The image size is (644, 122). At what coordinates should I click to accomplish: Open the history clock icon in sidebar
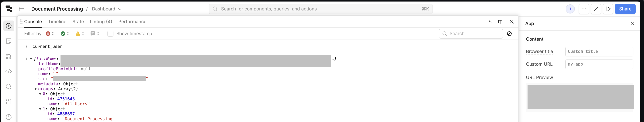pyautogui.click(x=9, y=117)
